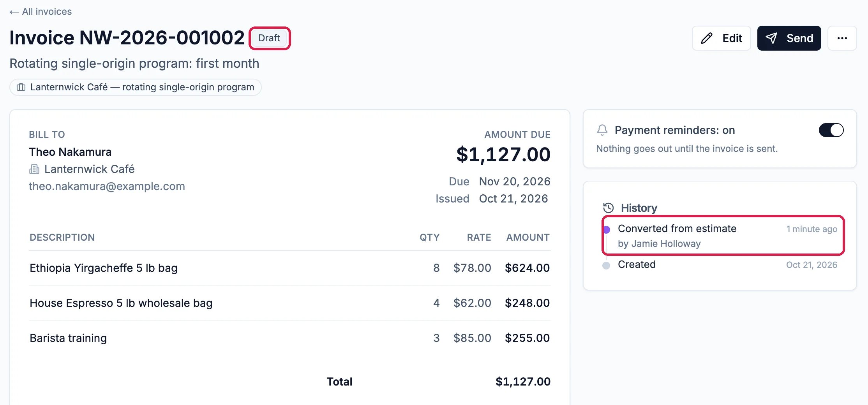Send the invoice
Screen dimensions: 868x405
click(x=789, y=38)
